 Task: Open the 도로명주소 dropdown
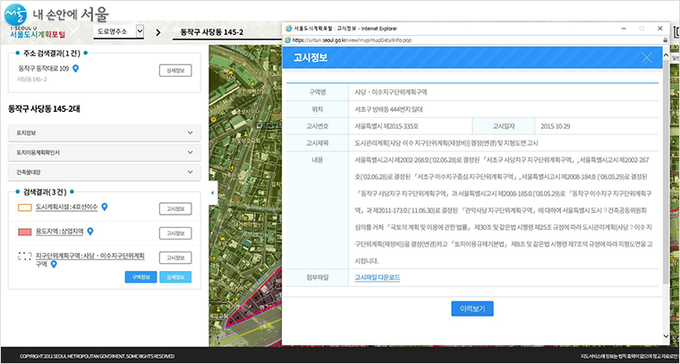(x=118, y=32)
